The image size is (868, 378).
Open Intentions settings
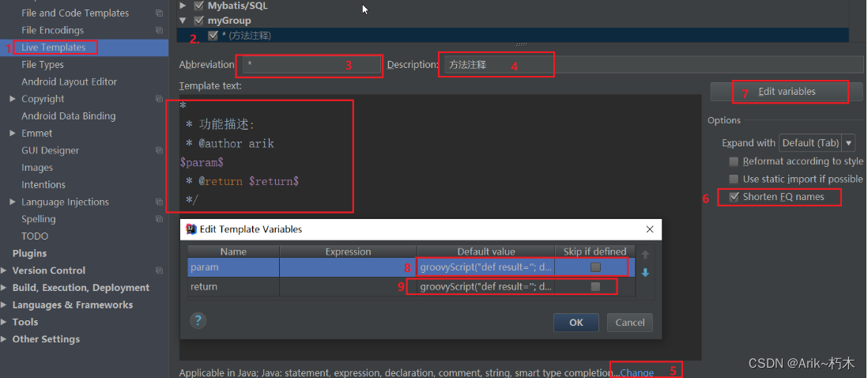43,184
